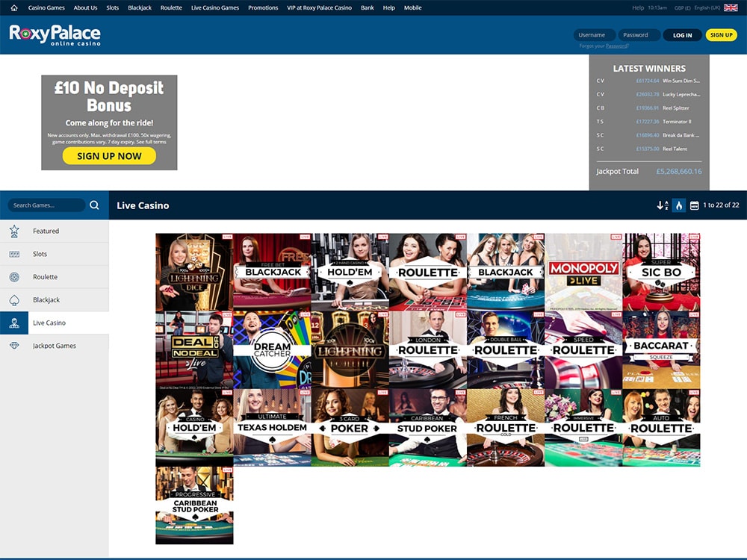The image size is (747, 560).
Task: Select the Blackjack spade icon
Action: coord(14,299)
